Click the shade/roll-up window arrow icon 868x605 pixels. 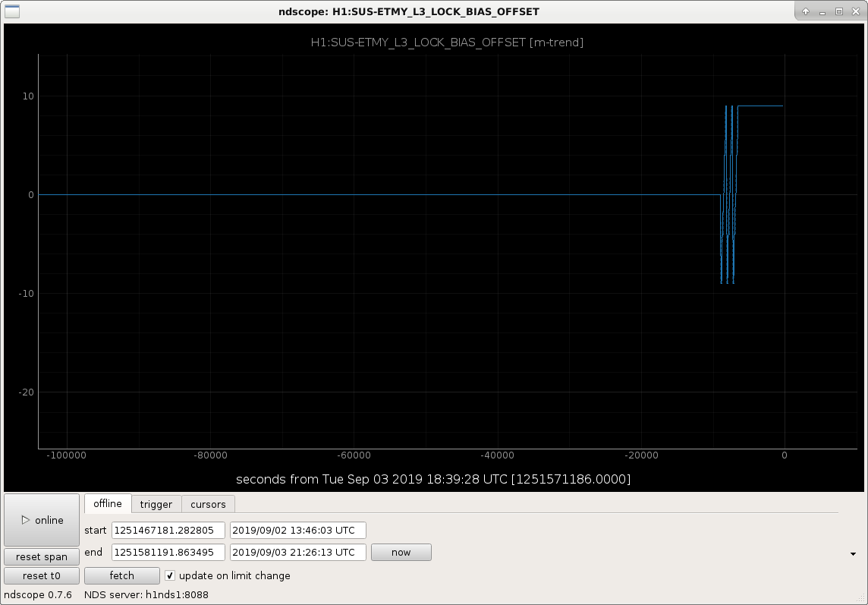point(806,11)
